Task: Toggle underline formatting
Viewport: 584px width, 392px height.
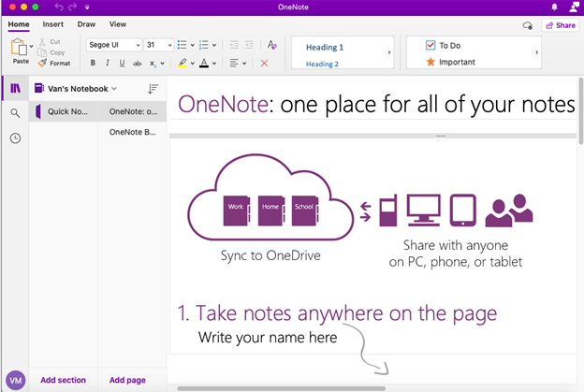Action: [x=122, y=64]
